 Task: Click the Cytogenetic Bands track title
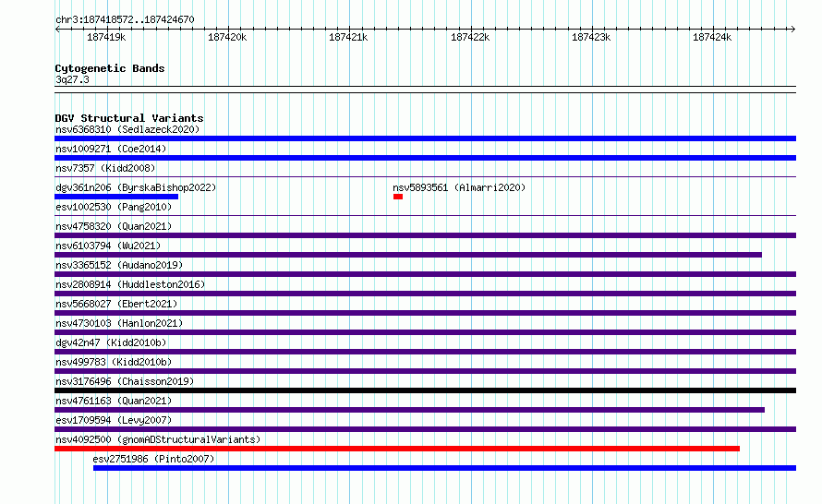pyautogui.click(x=110, y=68)
